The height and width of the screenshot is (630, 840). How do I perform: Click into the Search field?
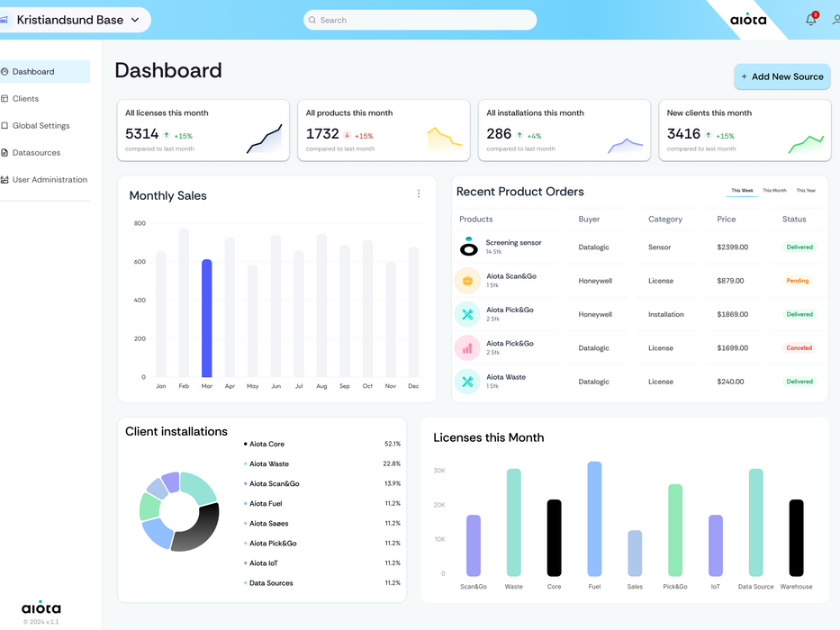pyautogui.click(x=420, y=20)
